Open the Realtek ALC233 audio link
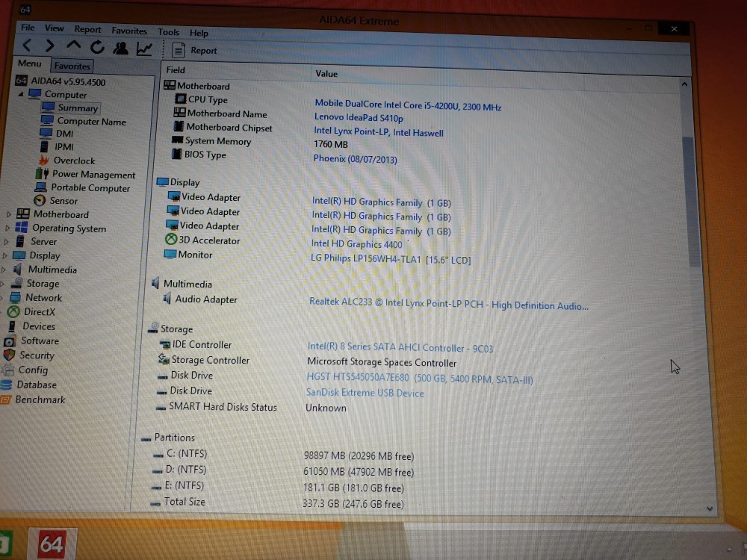Viewport: 747px width, 560px height. coord(449,304)
